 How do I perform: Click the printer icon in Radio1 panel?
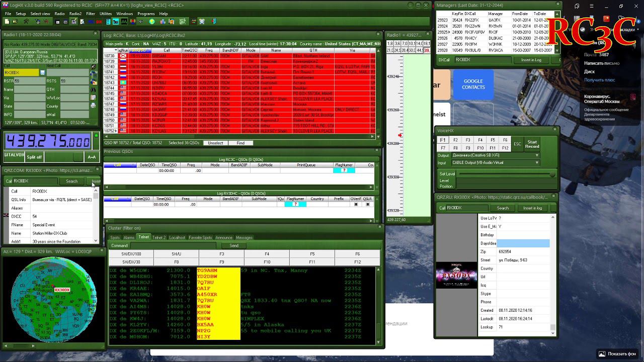(93, 106)
